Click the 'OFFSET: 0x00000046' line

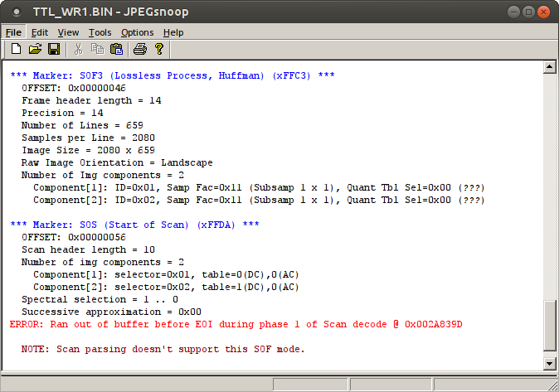pyautogui.click(x=74, y=88)
